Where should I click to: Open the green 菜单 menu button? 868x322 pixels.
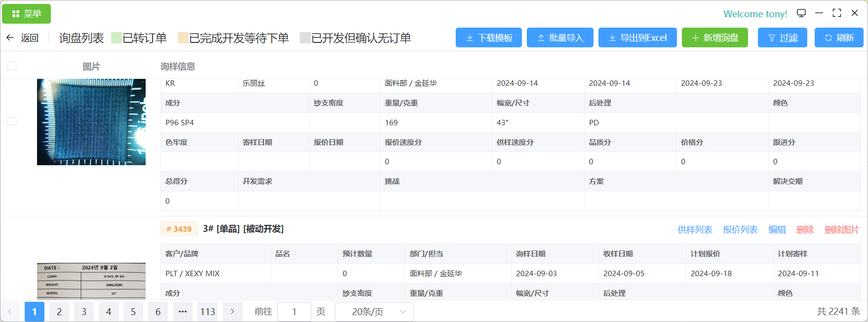click(x=27, y=14)
